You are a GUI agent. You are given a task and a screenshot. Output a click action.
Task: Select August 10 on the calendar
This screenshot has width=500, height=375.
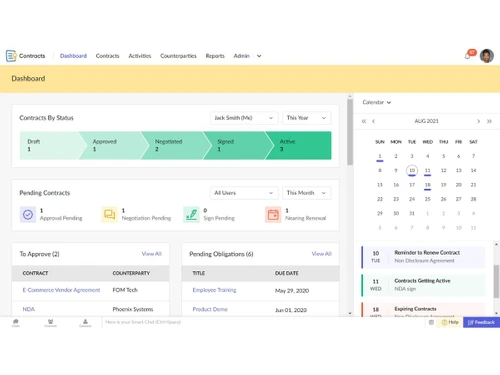point(412,171)
